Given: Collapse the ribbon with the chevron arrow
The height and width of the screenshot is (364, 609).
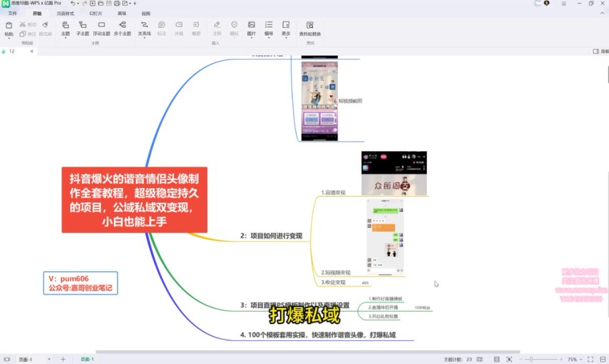Looking at the screenshot, I should [603, 13].
